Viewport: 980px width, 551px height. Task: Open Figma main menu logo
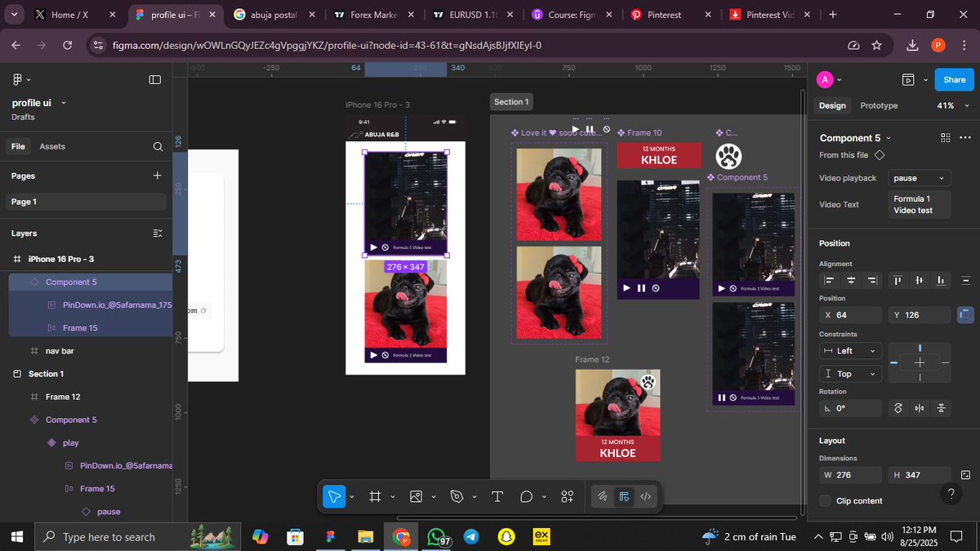pyautogui.click(x=17, y=79)
